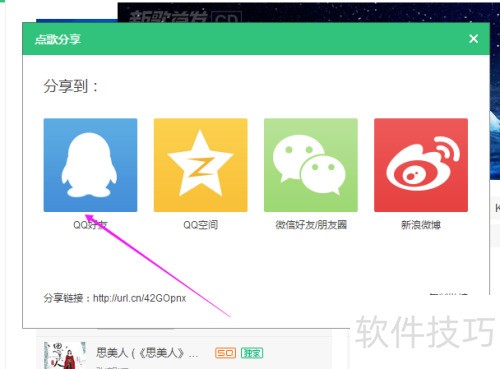Share to QQ空间 via star icon
500x369 pixels.
pyautogui.click(x=200, y=165)
